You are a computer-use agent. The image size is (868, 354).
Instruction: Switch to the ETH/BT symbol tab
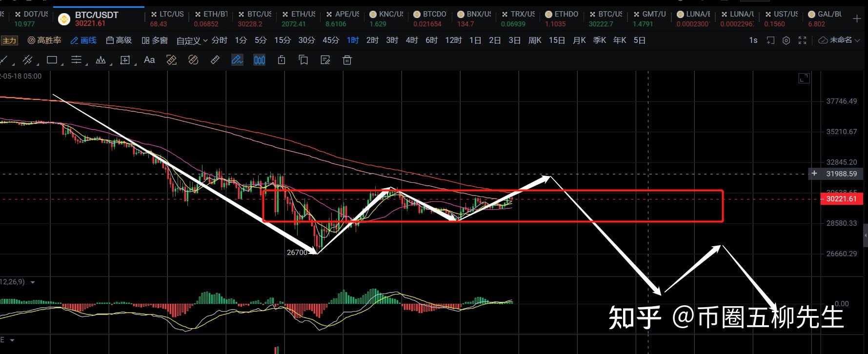[211, 19]
